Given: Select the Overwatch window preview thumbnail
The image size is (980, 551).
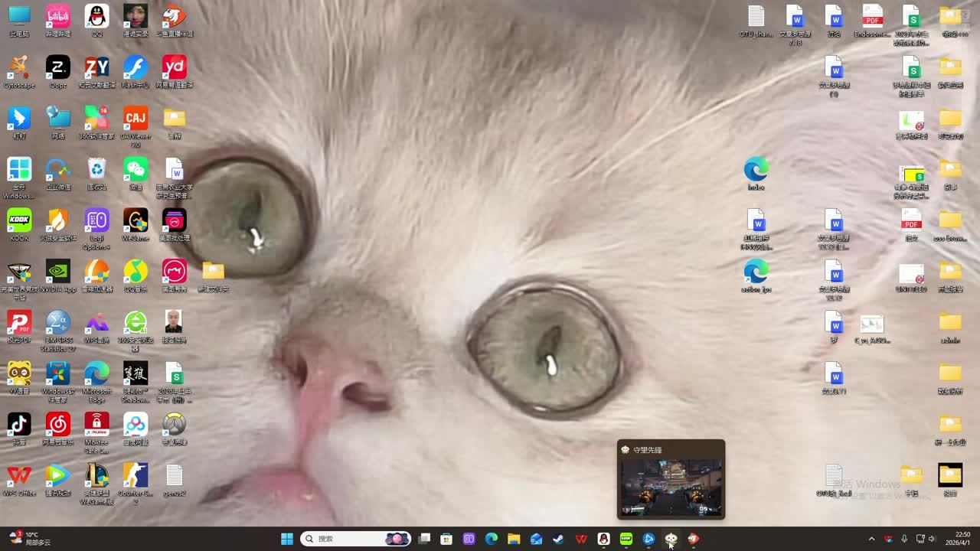Looking at the screenshot, I should tap(671, 487).
